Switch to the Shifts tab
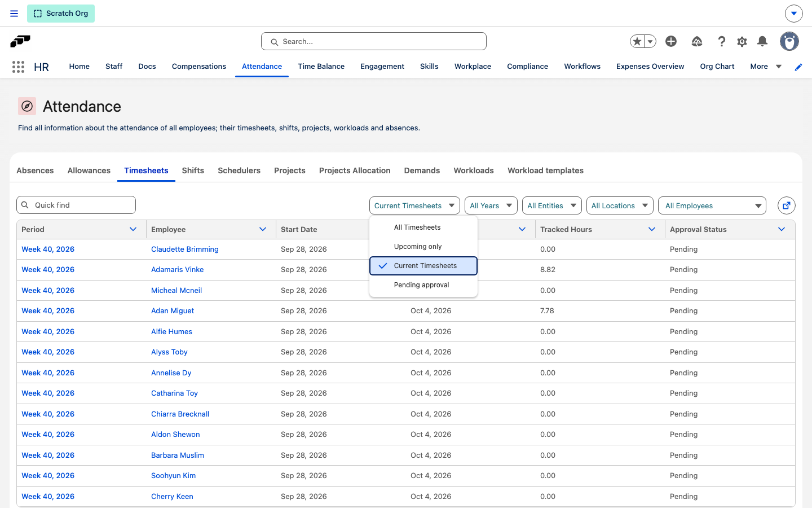Screen dimensions: 812x508 click(193, 170)
